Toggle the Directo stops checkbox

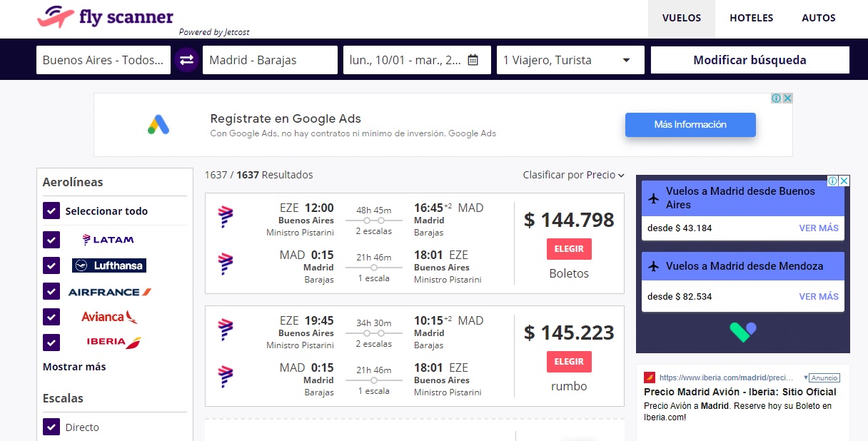tap(51, 427)
